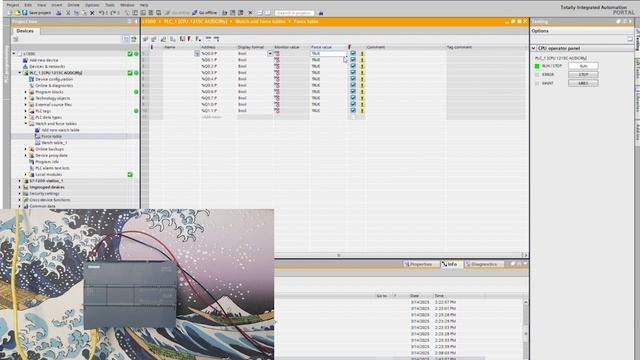The width and height of the screenshot is (640, 360).
Task: Click the Info panel vertical scrollbar
Action: tap(526, 329)
